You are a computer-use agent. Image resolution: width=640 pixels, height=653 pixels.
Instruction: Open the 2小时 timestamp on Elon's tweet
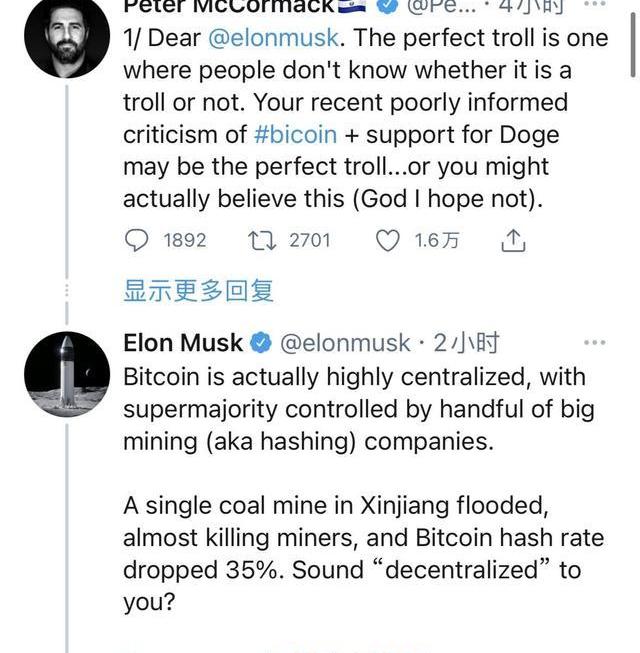pyautogui.click(x=465, y=344)
